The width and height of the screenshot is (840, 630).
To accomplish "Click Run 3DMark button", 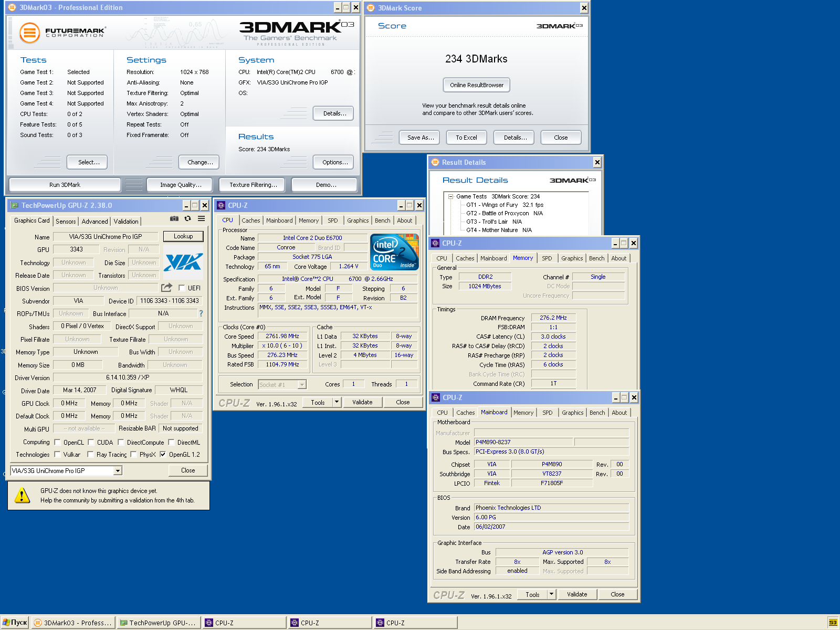I will [x=65, y=185].
